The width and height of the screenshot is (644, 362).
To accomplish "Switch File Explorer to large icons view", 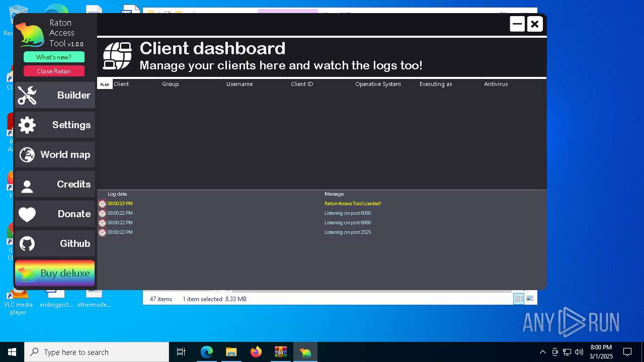I will pyautogui.click(x=530, y=299).
